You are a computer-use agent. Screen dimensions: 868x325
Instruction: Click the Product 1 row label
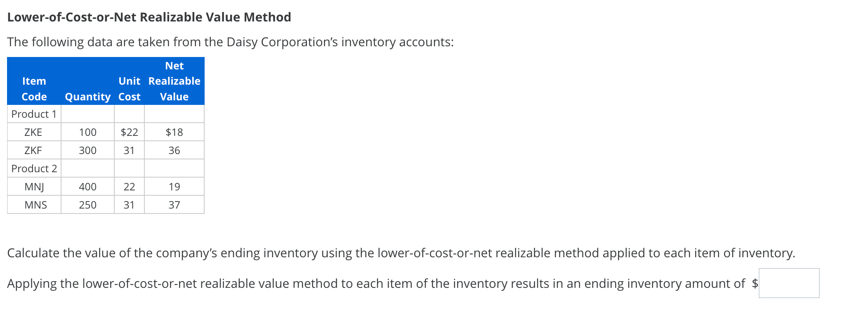[34, 114]
